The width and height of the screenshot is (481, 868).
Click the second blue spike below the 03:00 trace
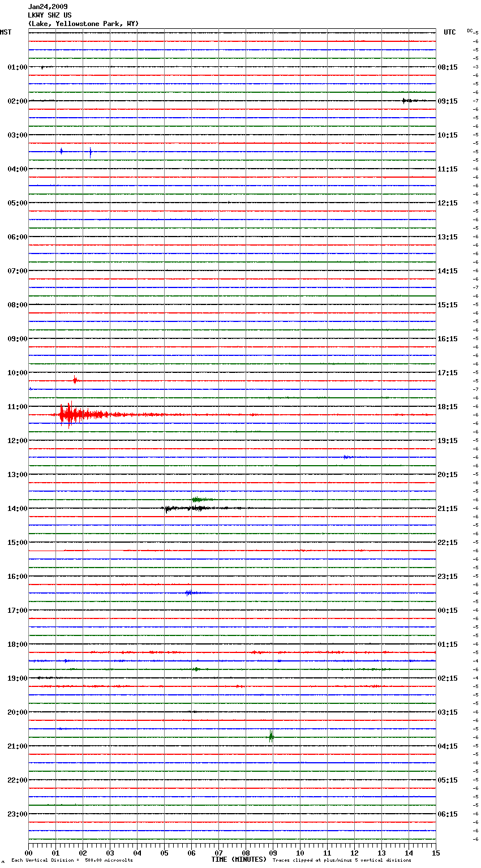[x=91, y=151]
